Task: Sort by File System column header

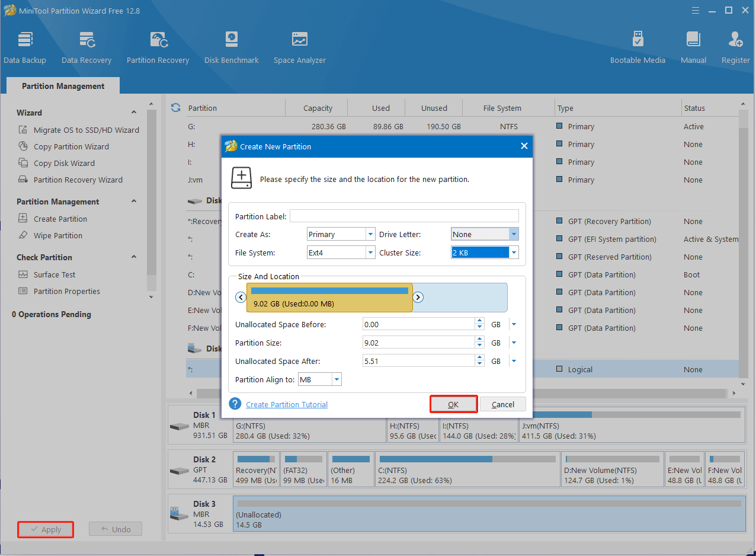Action: tap(502, 108)
